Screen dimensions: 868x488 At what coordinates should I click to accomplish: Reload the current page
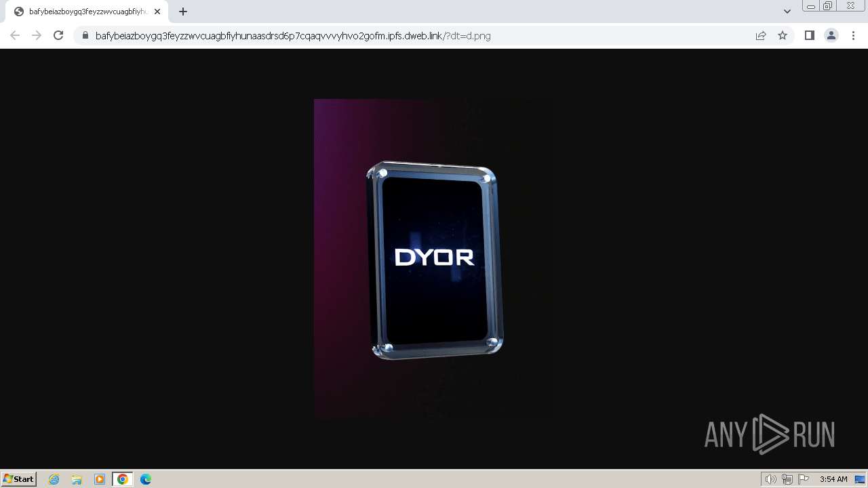[58, 35]
